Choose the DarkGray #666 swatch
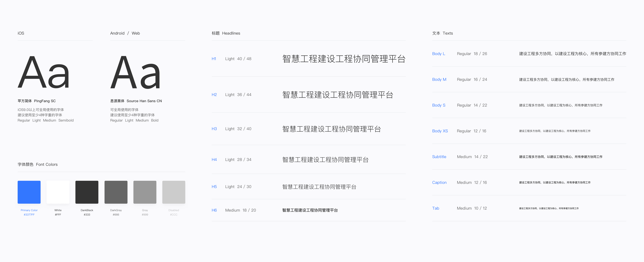 point(116,192)
